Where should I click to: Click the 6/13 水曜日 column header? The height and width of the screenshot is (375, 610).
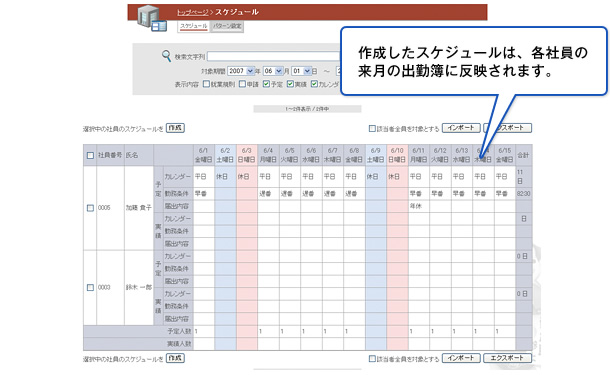462,155
